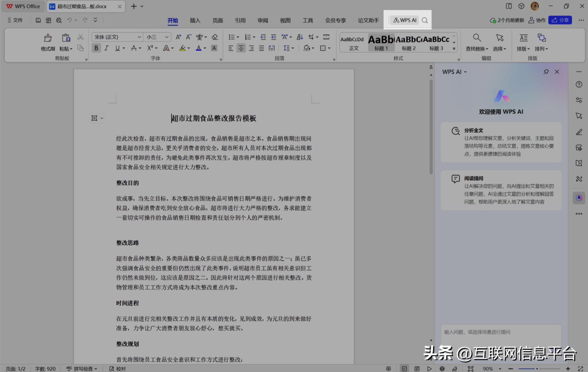Open the global settings sliders icon in sidebar
The image size is (588, 372).
click(579, 100)
